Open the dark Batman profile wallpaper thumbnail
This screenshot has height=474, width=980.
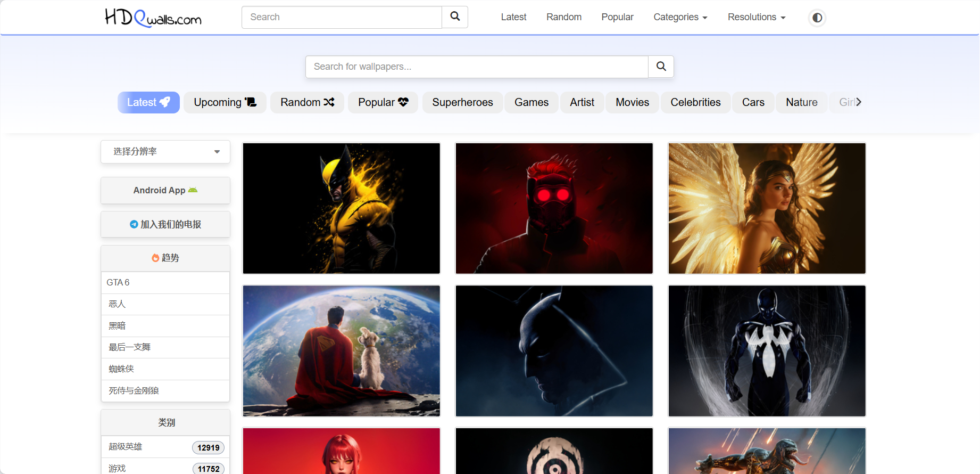[x=554, y=351]
